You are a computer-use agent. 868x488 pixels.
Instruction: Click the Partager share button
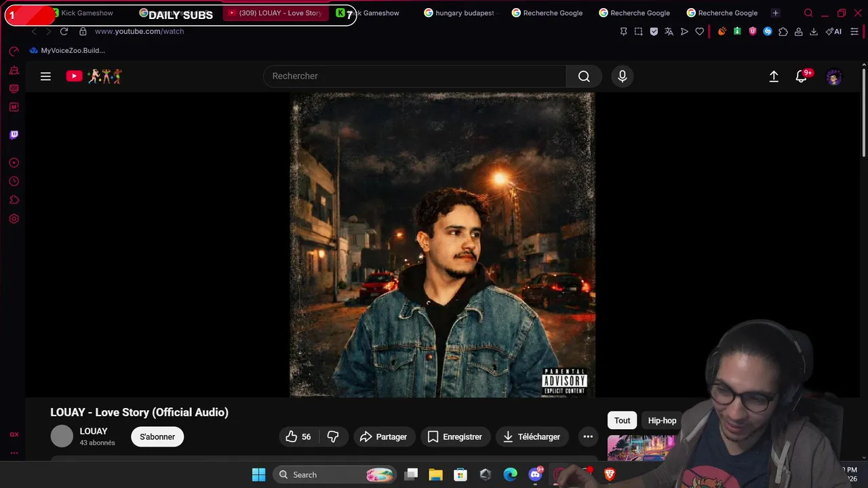pos(384,436)
